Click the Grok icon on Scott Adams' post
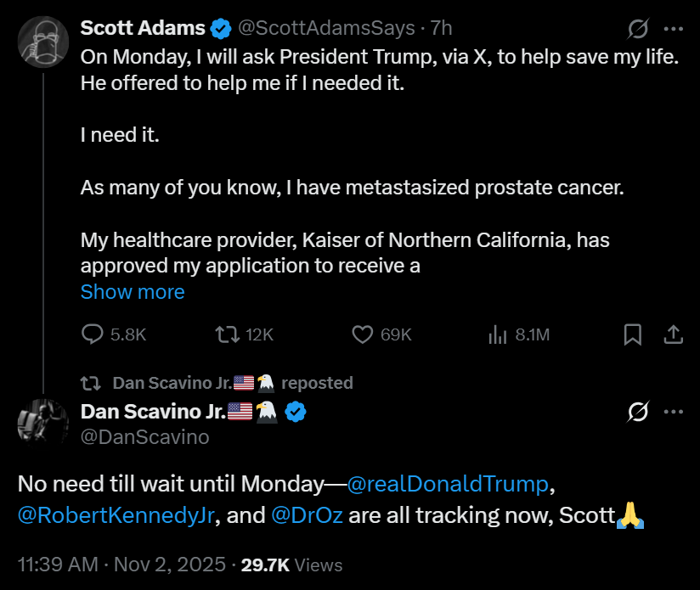Viewport: 700px width, 590px height. tap(637, 29)
